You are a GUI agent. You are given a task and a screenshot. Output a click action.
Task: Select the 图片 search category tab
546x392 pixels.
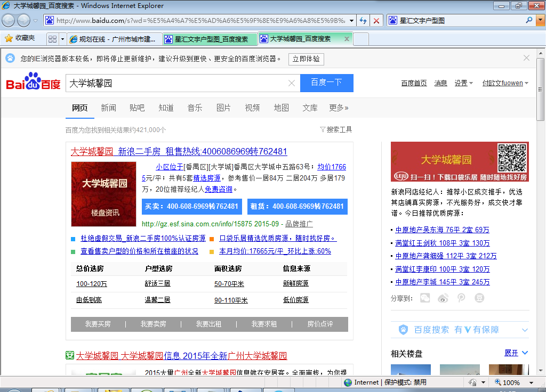pos(223,108)
